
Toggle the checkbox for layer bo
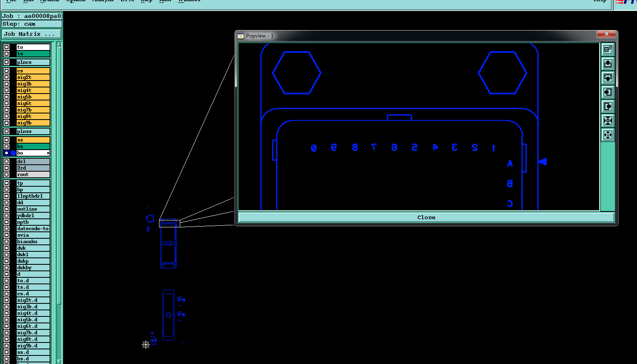7,153
